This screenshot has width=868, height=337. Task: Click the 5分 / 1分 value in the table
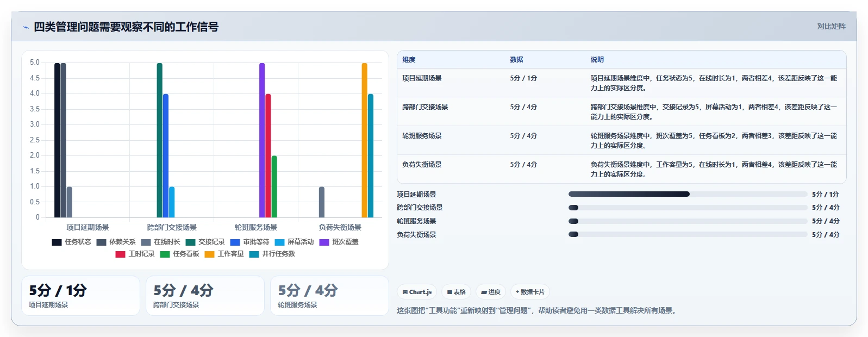tap(523, 78)
